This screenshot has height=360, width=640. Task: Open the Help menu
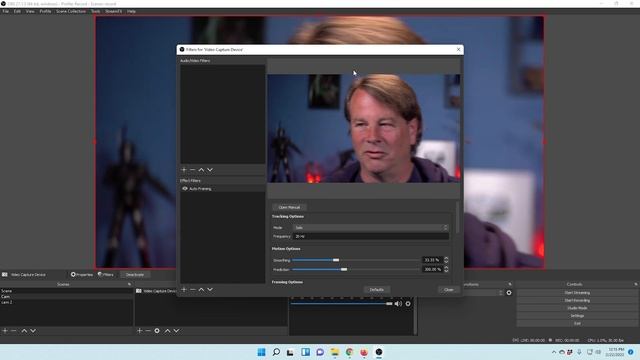pyautogui.click(x=131, y=11)
